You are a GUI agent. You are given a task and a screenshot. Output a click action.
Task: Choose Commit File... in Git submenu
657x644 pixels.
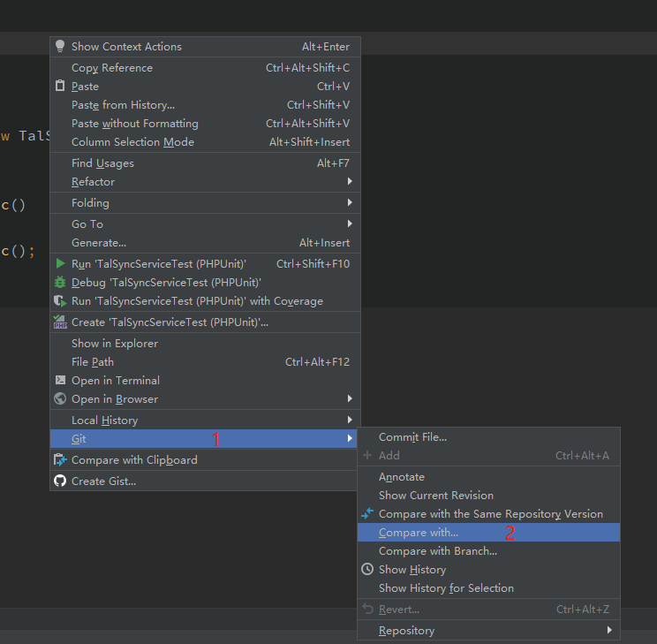[488, 437]
